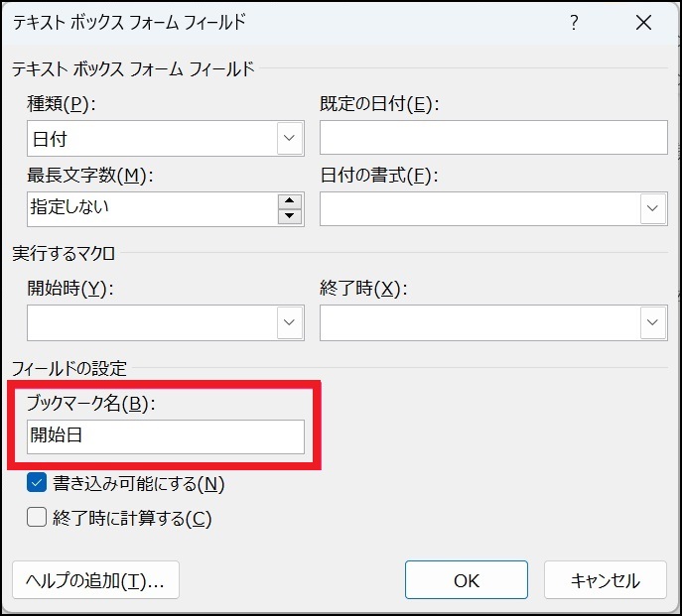Viewport: 682px width, 616px height.
Task: Click the 既定の日付 input field
Action: click(493, 137)
